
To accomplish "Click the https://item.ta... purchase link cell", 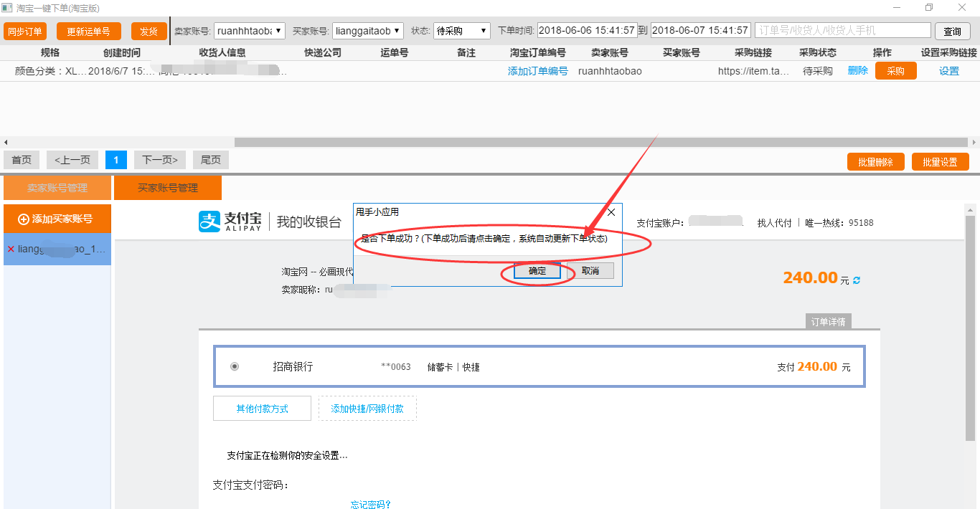I will click(x=753, y=71).
